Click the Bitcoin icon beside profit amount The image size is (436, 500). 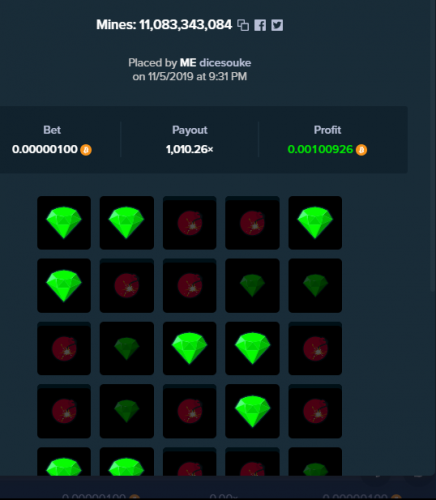[x=361, y=150]
